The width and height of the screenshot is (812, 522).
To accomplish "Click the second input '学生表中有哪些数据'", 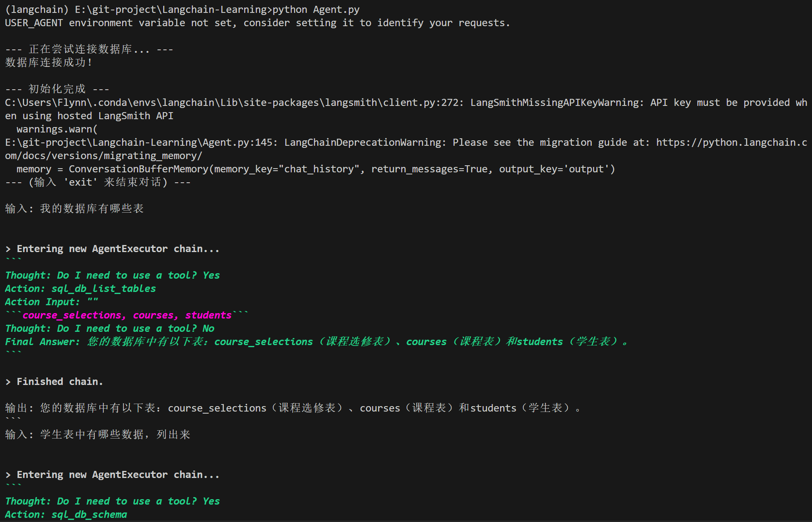I will (x=115, y=434).
